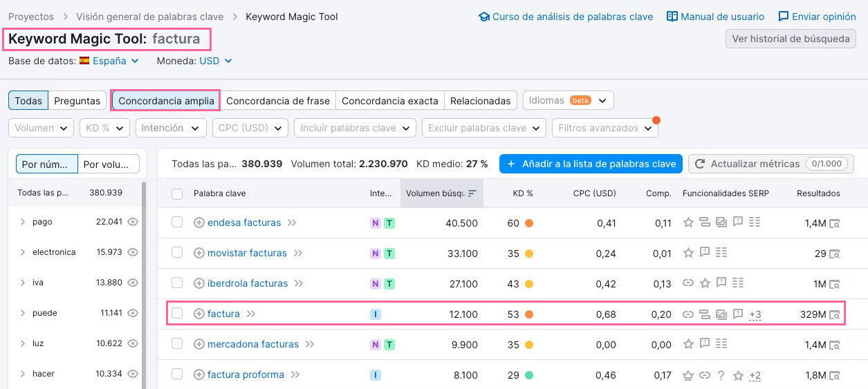The height and width of the screenshot is (389, 868).
Task: Add 'movistar facturas' keyword via plus icon
Action: tap(199, 253)
